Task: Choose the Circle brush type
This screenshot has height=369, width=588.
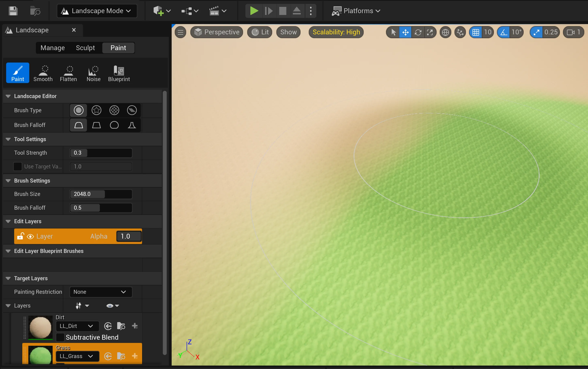Action: pyautogui.click(x=78, y=110)
